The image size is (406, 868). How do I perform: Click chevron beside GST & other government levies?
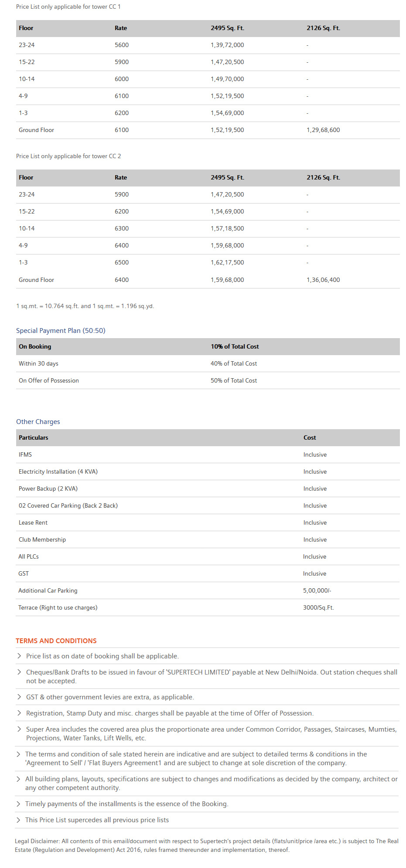tap(19, 697)
